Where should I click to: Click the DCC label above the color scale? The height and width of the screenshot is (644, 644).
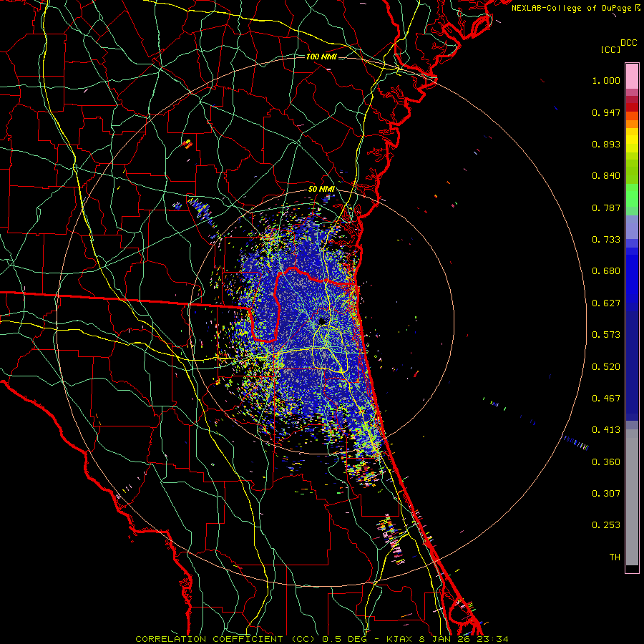(629, 43)
